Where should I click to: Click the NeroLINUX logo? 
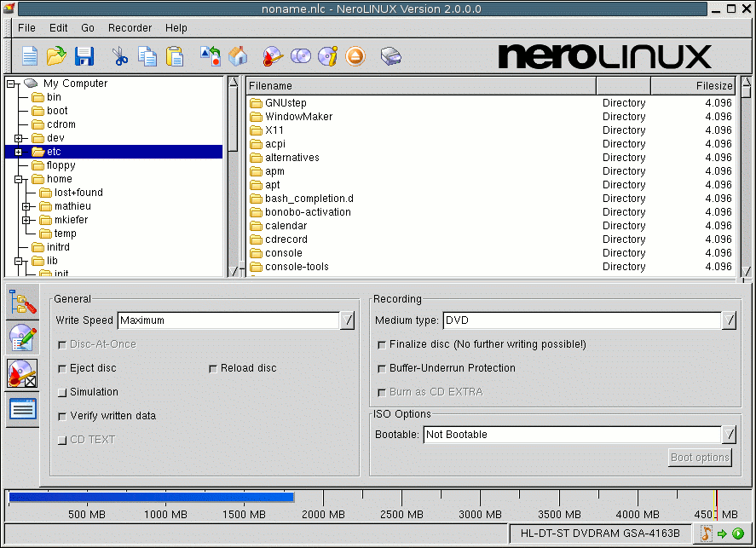(604, 56)
